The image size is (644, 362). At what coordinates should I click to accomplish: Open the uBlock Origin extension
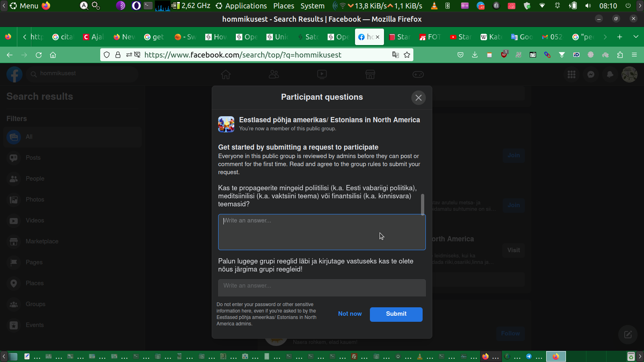tap(504, 55)
